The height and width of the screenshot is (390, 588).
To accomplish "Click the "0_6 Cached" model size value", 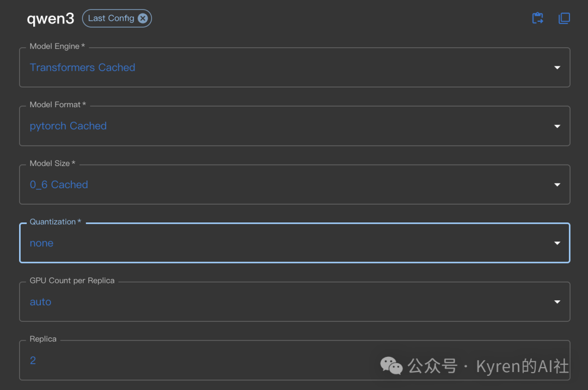I will point(59,185).
